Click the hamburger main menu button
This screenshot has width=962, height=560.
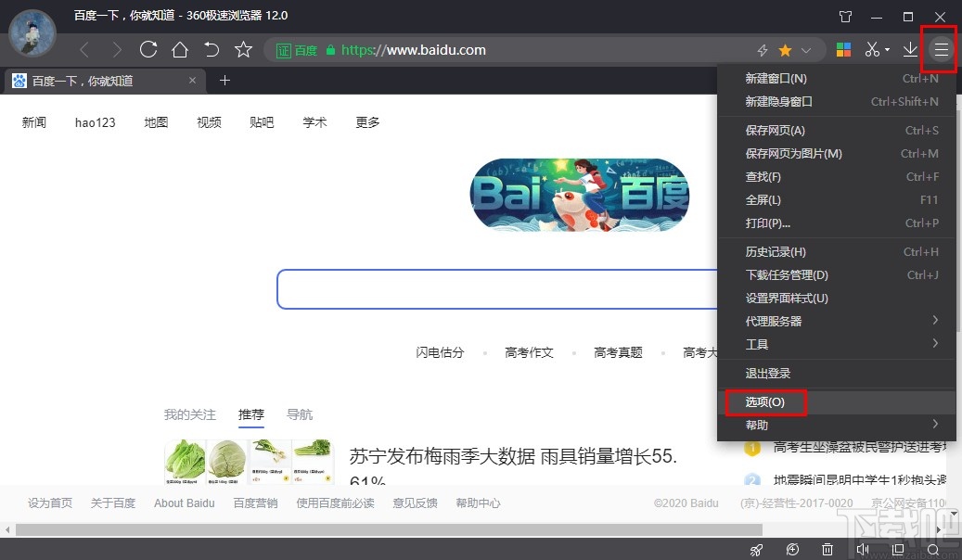pos(942,49)
